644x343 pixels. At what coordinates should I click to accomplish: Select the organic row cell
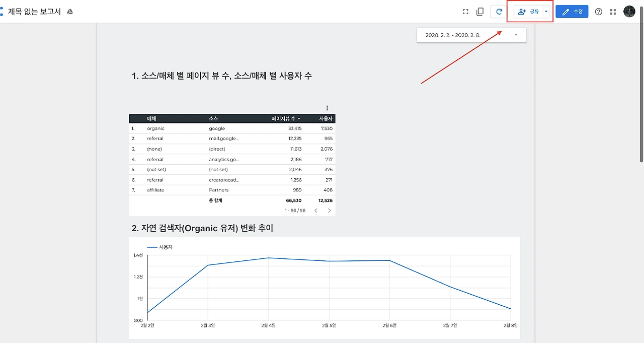(156, 128)
